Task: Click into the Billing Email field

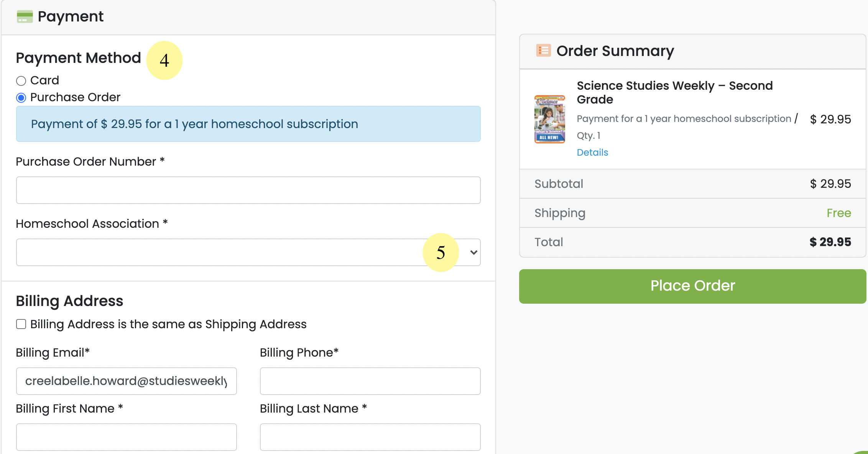Action: pos(126,381)
